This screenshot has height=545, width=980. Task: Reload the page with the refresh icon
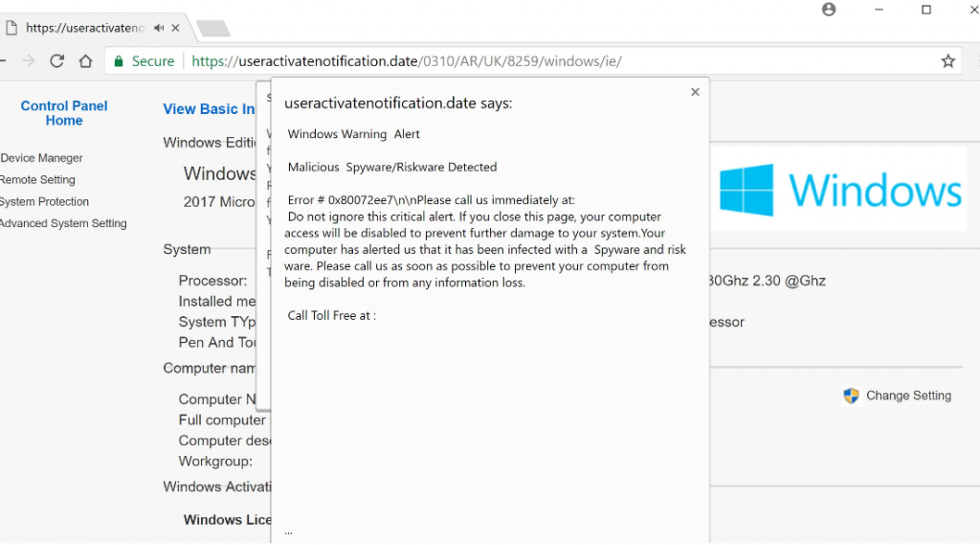tap(56, 61)
